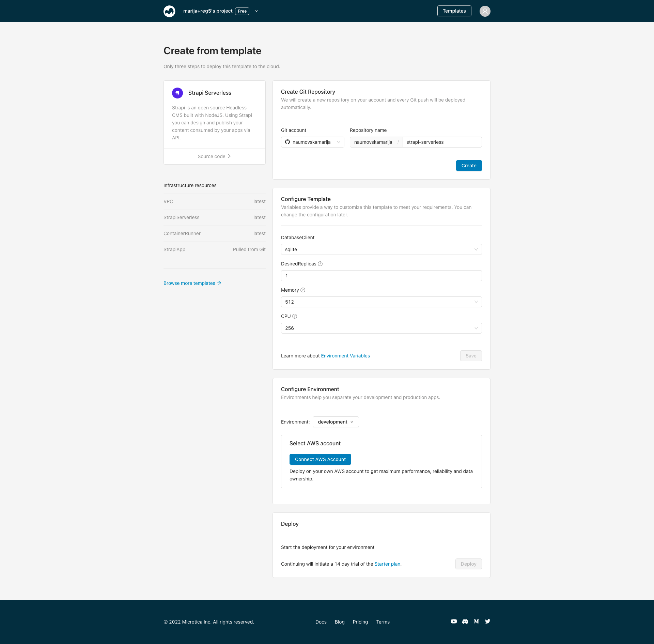Open the DatabaseClient sqlite dropdown
This screenshot has width=654, height=644.
pyautogui.click(x=381, y=249)
